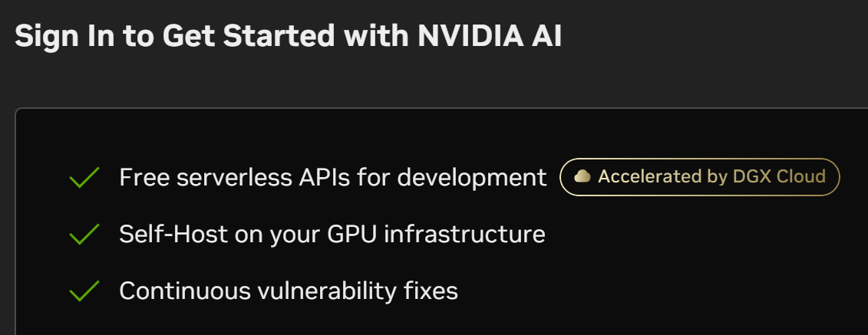Click the word infrastructure in second feature
The image size is (868, 335).
[464, 235]
